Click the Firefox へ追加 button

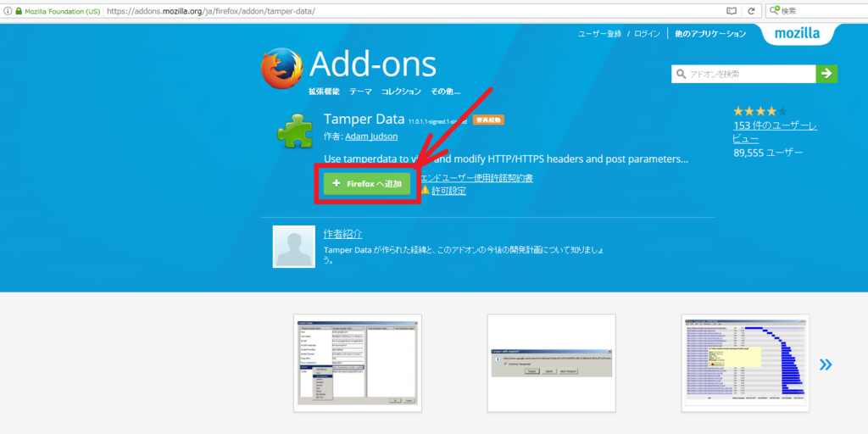point(367,184)
